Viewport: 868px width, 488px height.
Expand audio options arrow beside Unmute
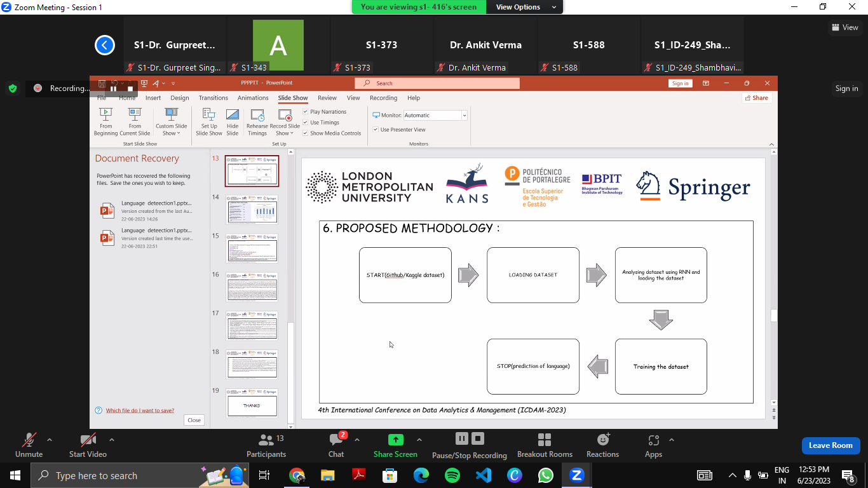[x=50, y=440]
